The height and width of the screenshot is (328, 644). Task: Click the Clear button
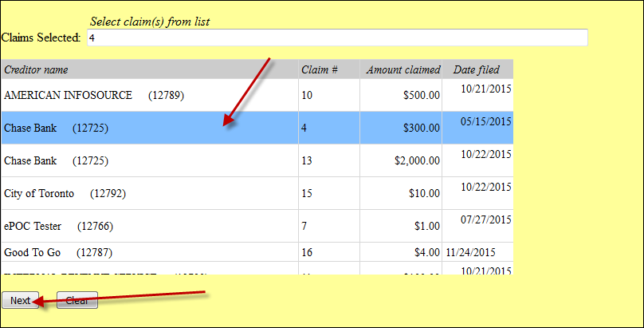point(77,300)
